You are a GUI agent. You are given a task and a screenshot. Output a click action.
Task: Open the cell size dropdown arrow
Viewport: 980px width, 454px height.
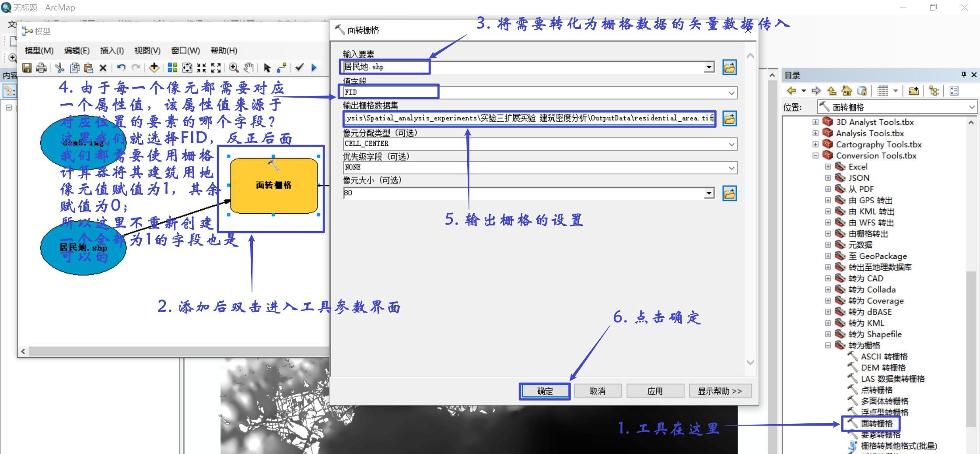click(x=709, y=193)
